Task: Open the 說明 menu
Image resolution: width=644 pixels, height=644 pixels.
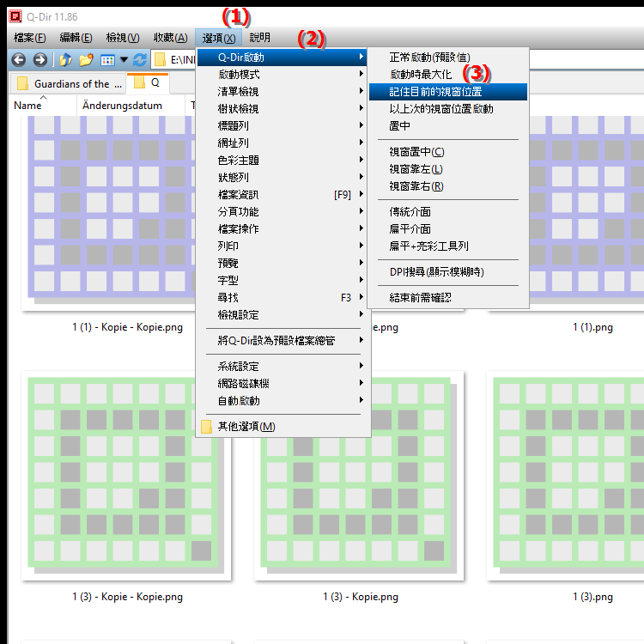Action: coord(259,38)
